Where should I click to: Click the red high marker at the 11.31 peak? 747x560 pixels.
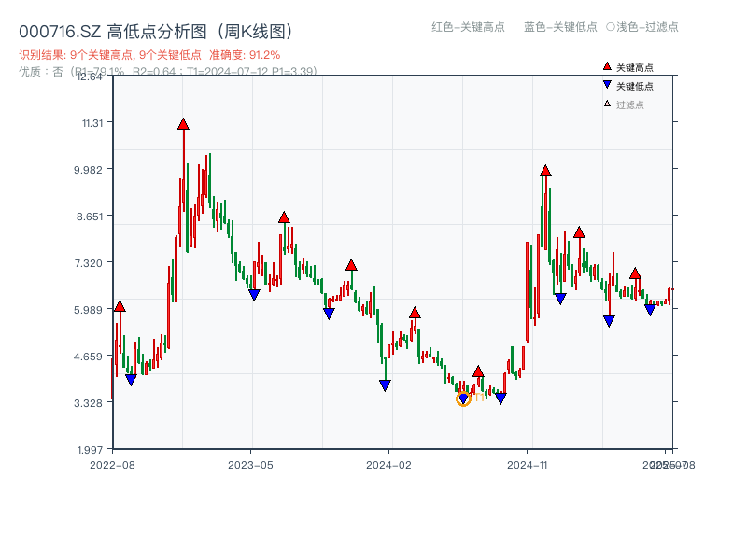pyautogui.click(x=183, y=121)
